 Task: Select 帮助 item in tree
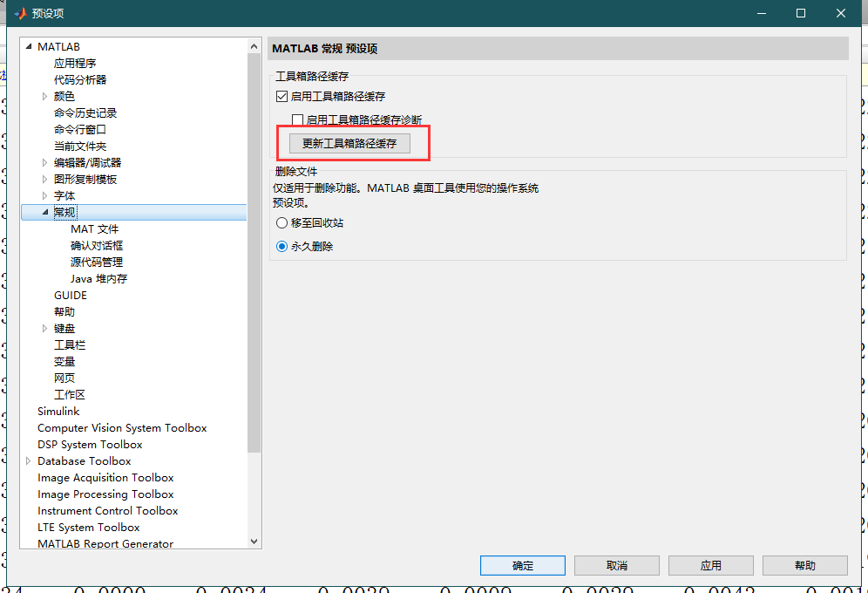64,311
